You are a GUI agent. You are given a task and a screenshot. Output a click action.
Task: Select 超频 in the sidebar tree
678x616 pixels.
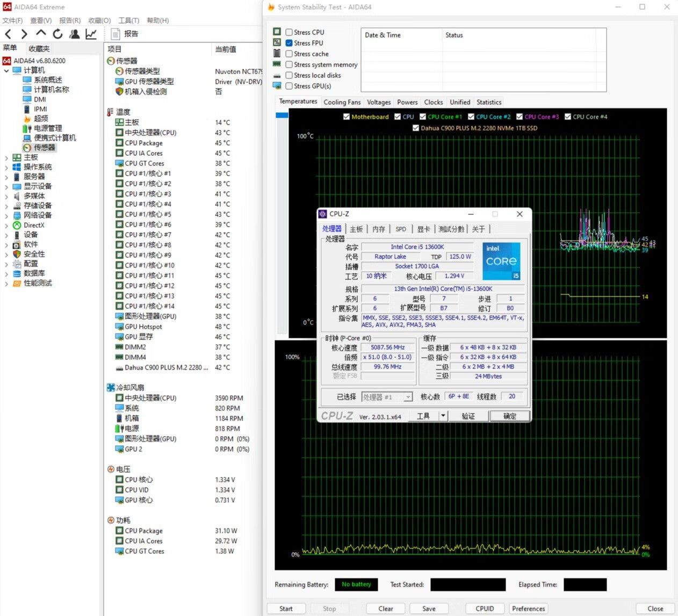coord(41,119)
